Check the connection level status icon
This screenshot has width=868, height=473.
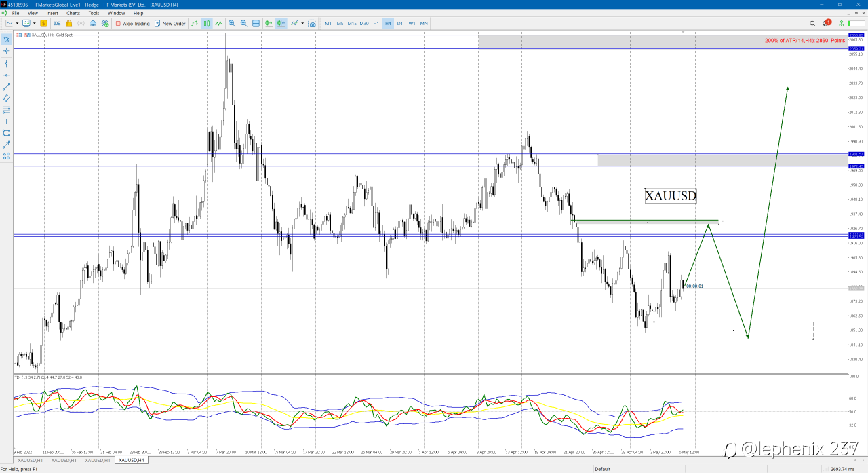[841, 23]
